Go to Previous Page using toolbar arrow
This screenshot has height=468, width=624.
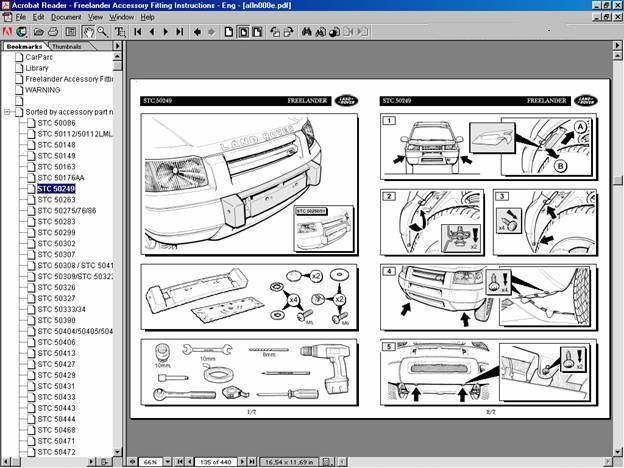(x=152, y=32)
